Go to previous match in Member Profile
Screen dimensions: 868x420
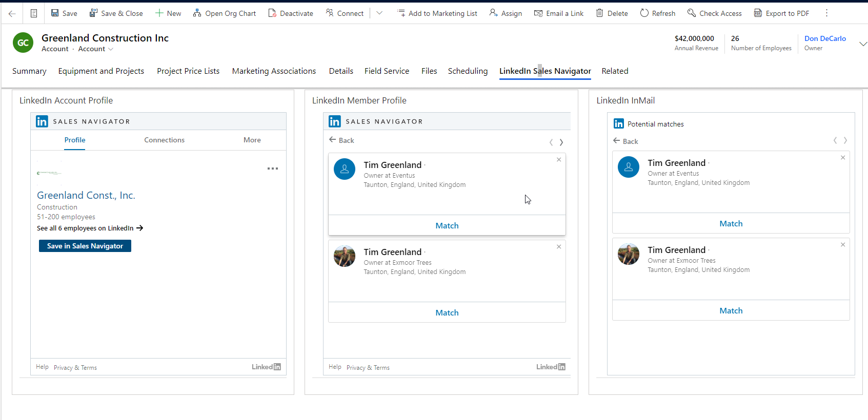coord(551,142)
